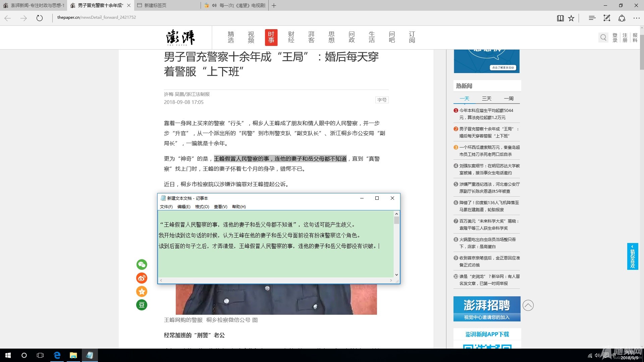Click the orange star favorite icon

[x=142, y=291]
